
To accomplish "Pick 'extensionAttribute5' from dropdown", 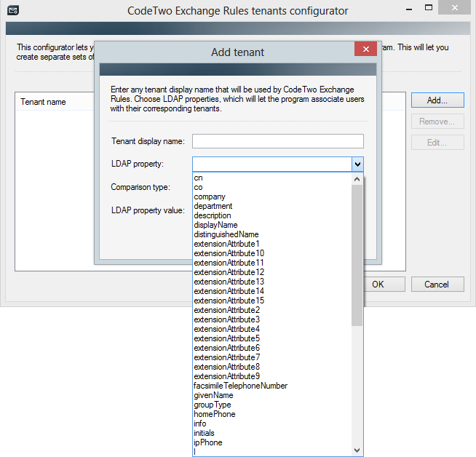I will point(272,338).
